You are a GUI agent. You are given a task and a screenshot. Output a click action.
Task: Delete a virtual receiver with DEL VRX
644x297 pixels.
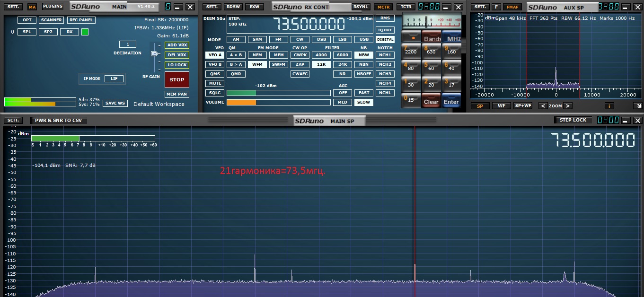pos(177,55)
